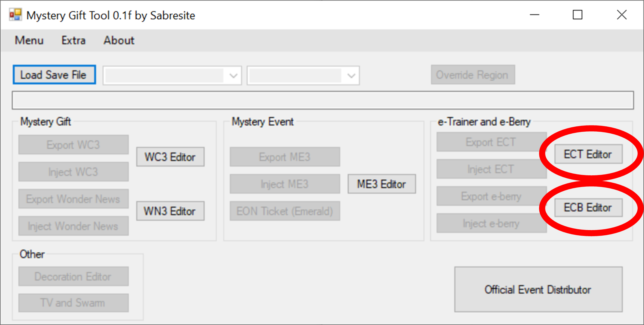This screenshot has height=325, width=644.
Task: Minimize the Mystery Gift Tool window
Action: (x=534, y=15)
